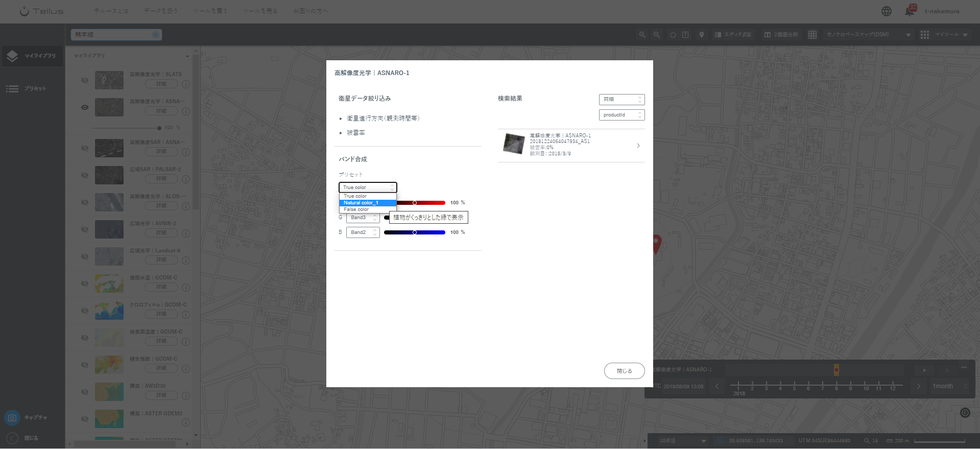Click the globe language icon
The width and height of the screenshot is (980, 449).
pos(887,11)
